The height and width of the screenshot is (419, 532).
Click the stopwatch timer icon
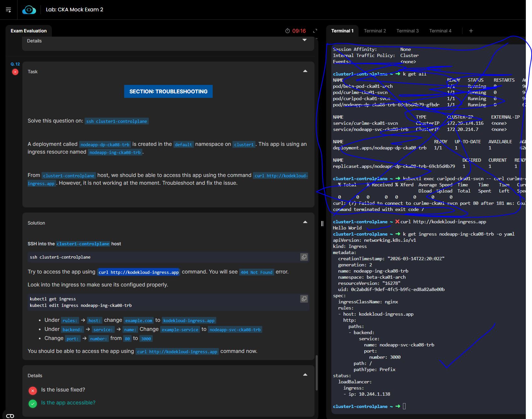(x=287, y=31)
